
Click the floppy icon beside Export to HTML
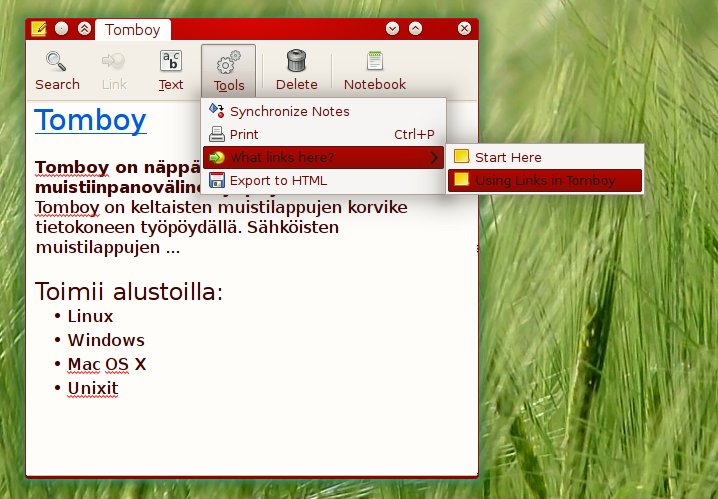point(217,180)
